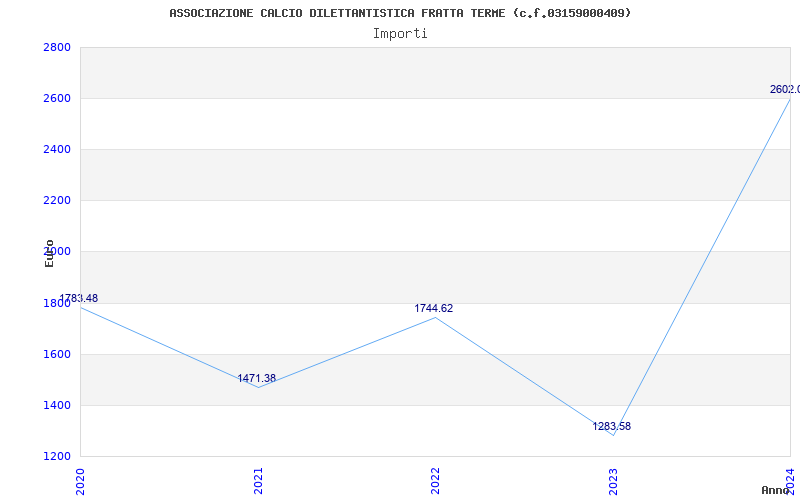Select the 1283.58 data label

click(612, 427)
